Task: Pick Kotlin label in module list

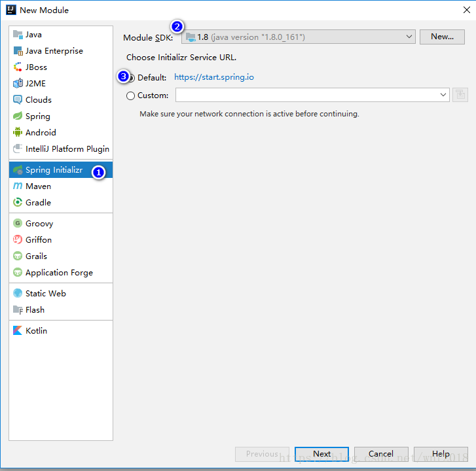Action: click(36, 330)
